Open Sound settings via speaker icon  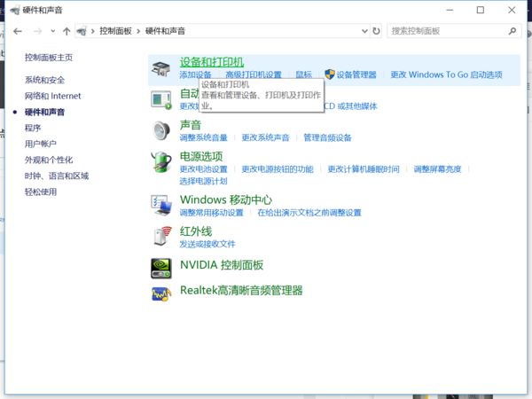click(x=161, y=130)
